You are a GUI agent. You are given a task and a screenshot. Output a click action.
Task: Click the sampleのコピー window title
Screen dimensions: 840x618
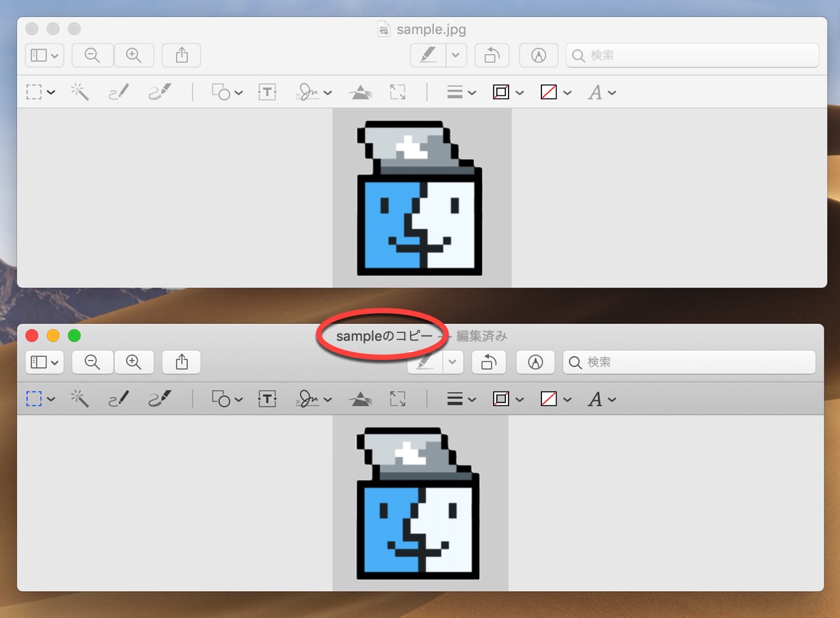(385, 336)
